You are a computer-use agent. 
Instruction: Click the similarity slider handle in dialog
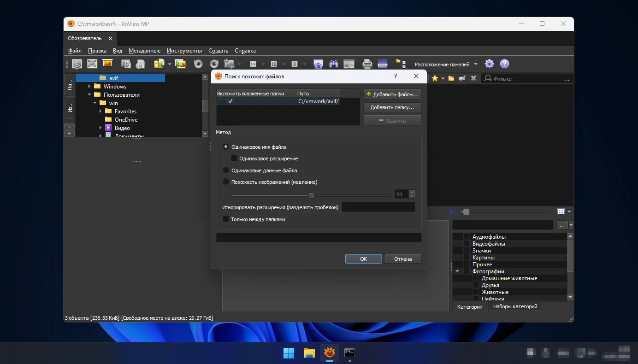tap(311, 195)
